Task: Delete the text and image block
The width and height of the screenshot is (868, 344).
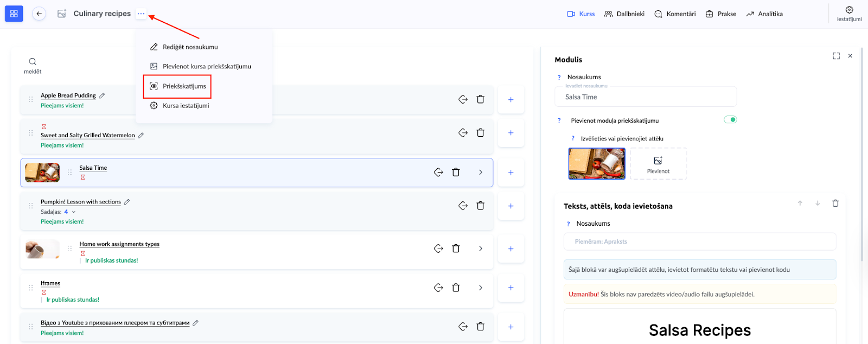Action: [835, 203]
